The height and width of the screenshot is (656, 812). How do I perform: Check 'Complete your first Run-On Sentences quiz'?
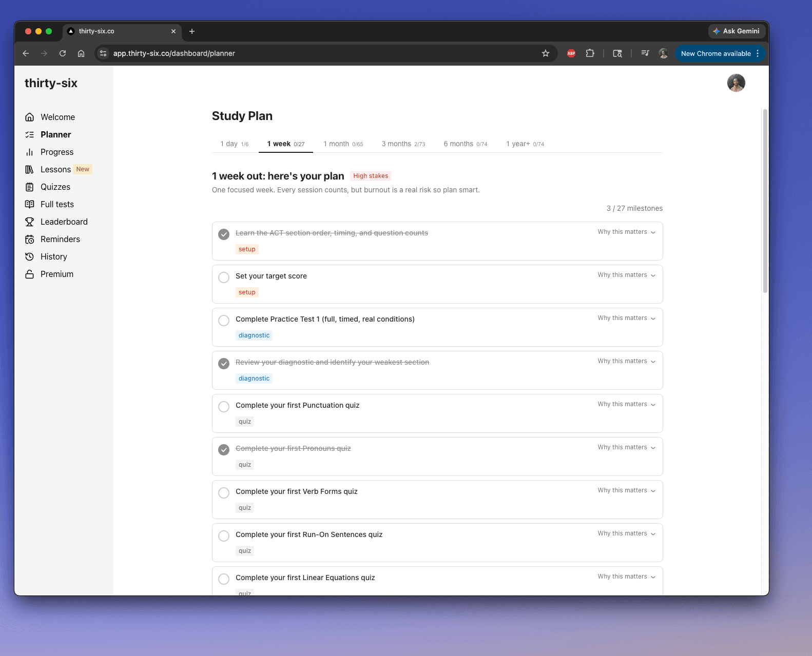(224, 536)
